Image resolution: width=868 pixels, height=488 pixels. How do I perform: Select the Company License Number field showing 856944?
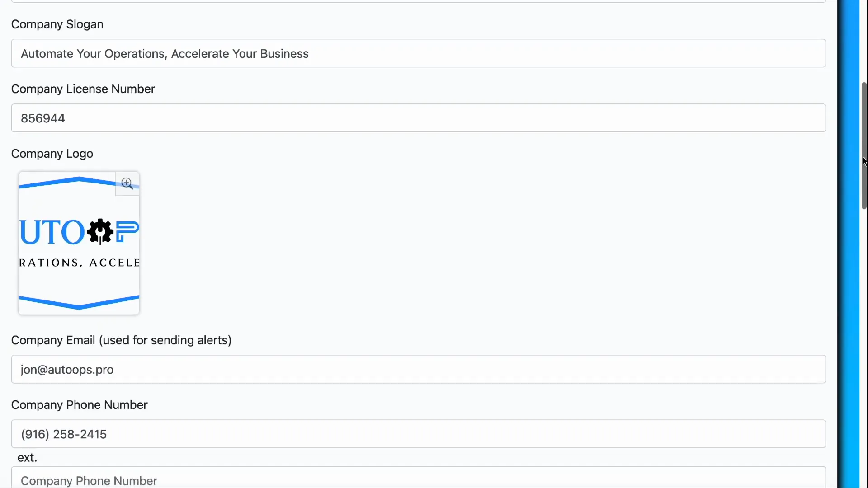click(x=418, y=118)
